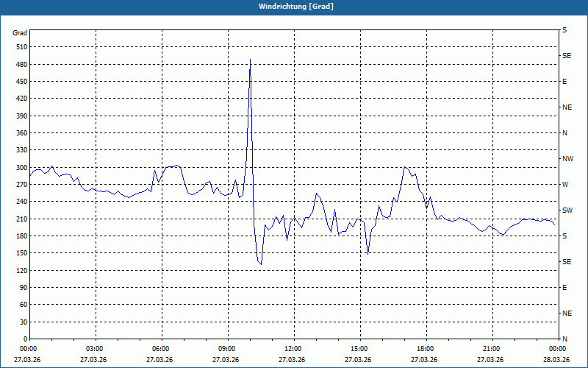Select the 12:00 time axis label
The width and height of the screenshot is (588, 368).
pos(293,349)
